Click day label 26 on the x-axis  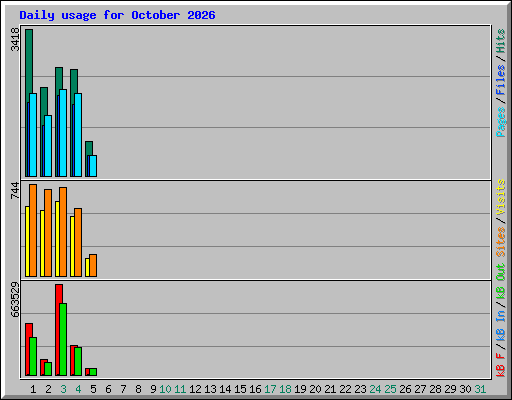coord(405,389)
